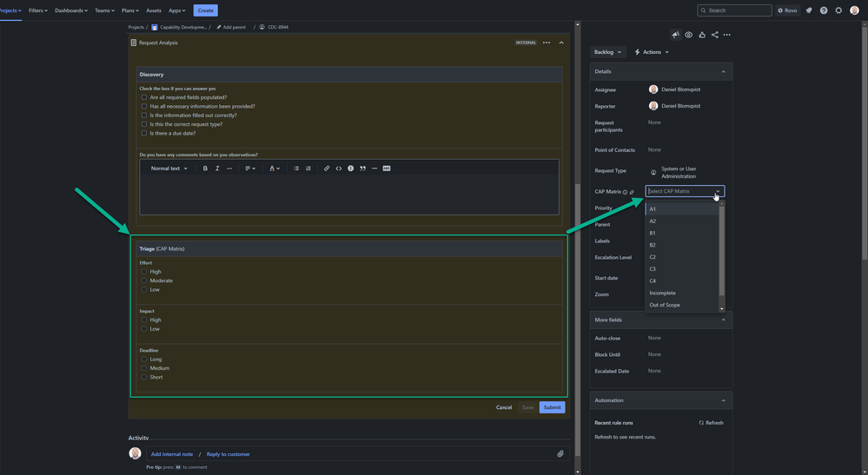Open the notifications icon in top bar
Viewport: 868px width, 475px height.
[809, 10]
